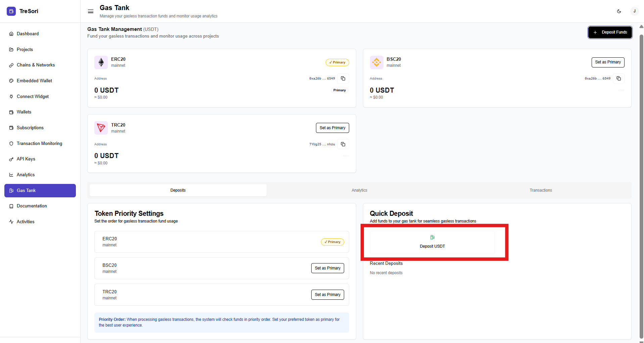Copy the BSC20 wallet address
Viewport: 644px width, 343px height.
pos(618,79)
